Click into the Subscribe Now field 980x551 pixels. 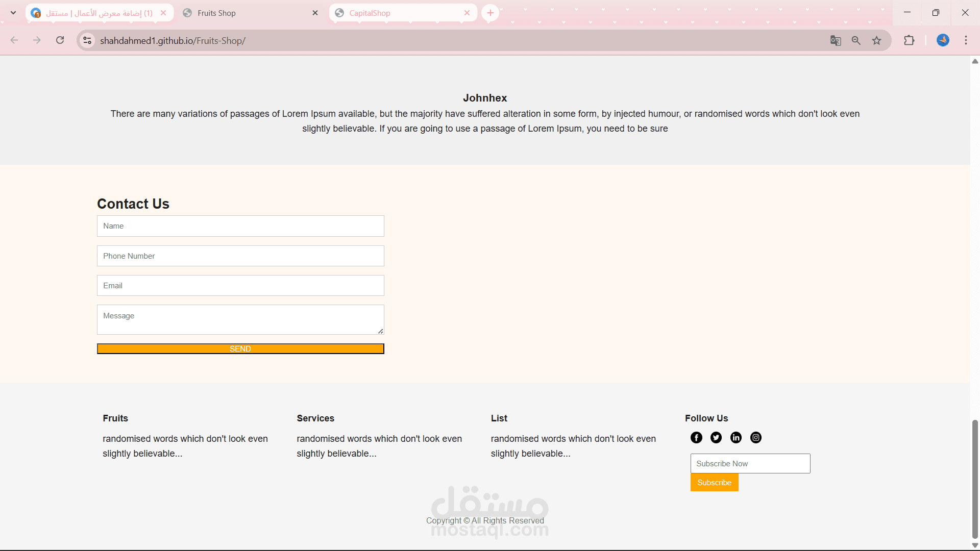tap(750, 464)
